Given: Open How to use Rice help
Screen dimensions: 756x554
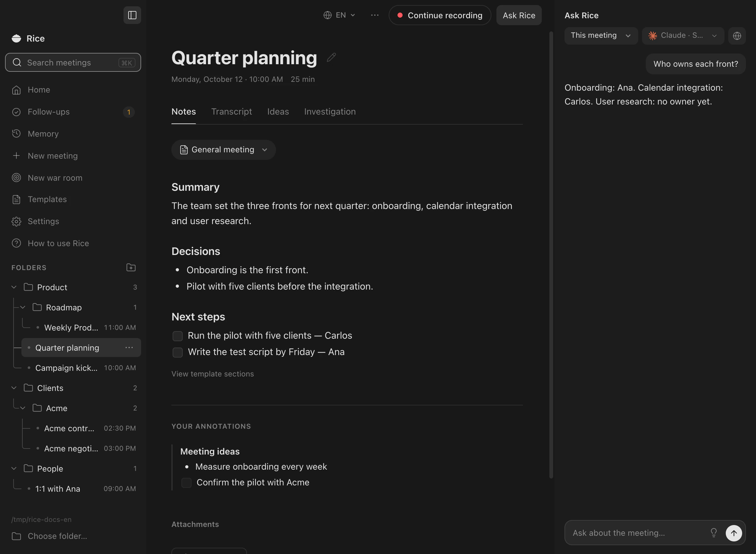Looking at the screenshot, I should click(x=73, y=243).
